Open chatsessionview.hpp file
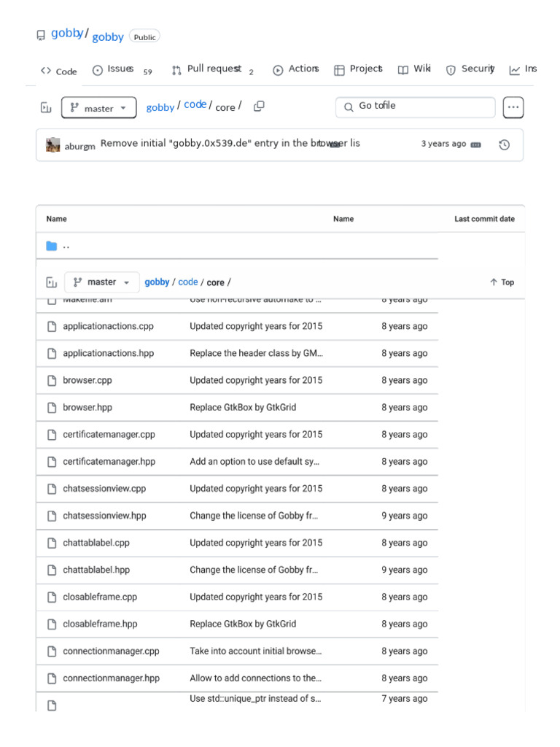 104,516
